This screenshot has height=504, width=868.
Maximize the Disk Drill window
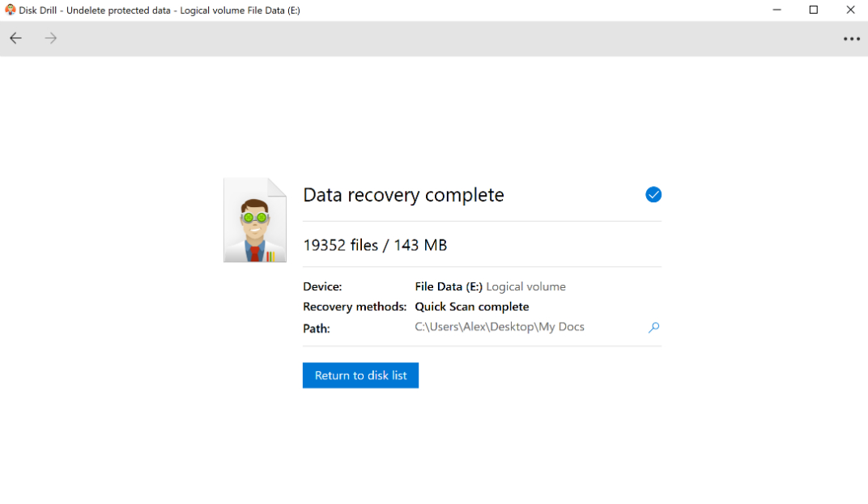pyautogui.click(x=813, y=10)
